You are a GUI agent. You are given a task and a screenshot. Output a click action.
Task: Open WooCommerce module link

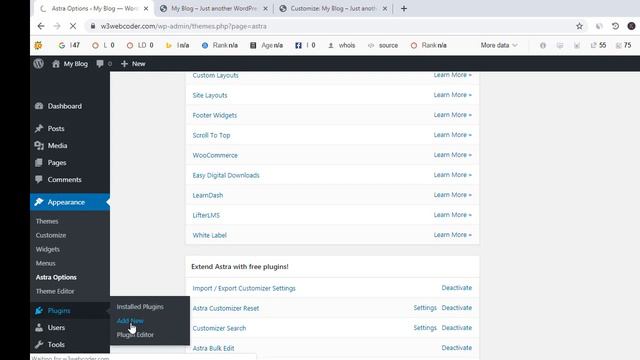point(215,156)
